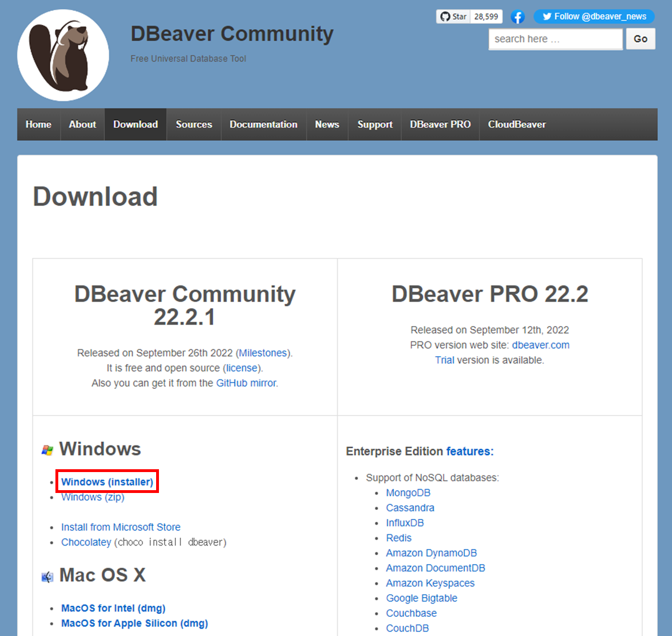Select the Download menu item
672x636 pixels.
click(x=135, y=124)
